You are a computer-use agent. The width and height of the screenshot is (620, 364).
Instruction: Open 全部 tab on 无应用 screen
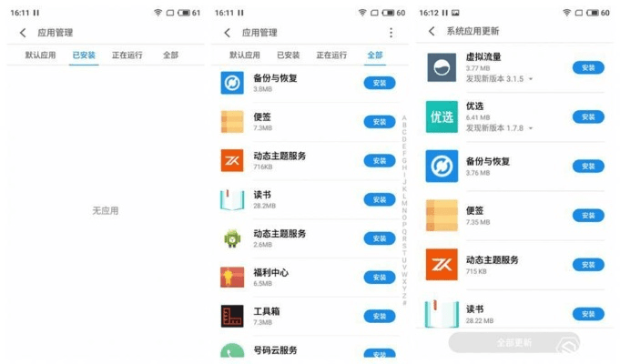click(x=170, y=55)
